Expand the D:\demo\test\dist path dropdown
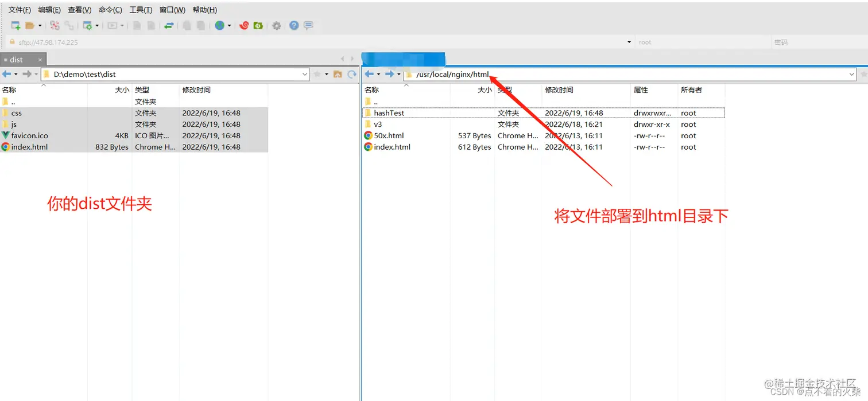This screenshot has width=868, height=401. [305, 74]
